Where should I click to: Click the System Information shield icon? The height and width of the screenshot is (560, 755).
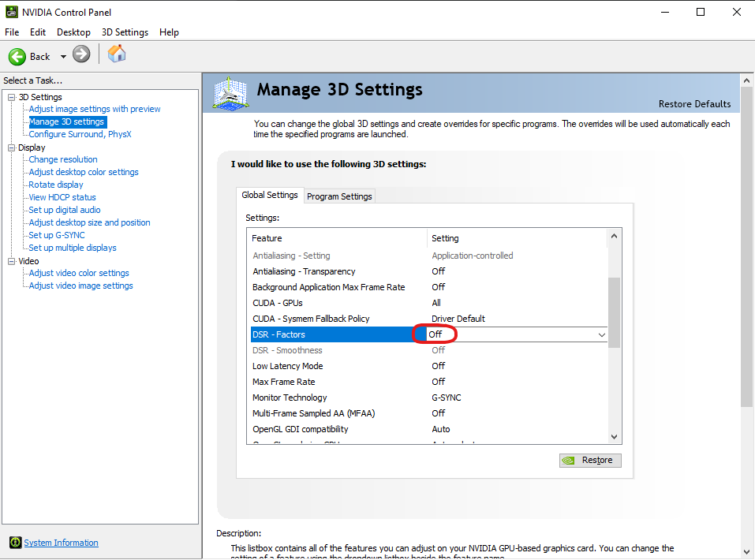[16, 543]
